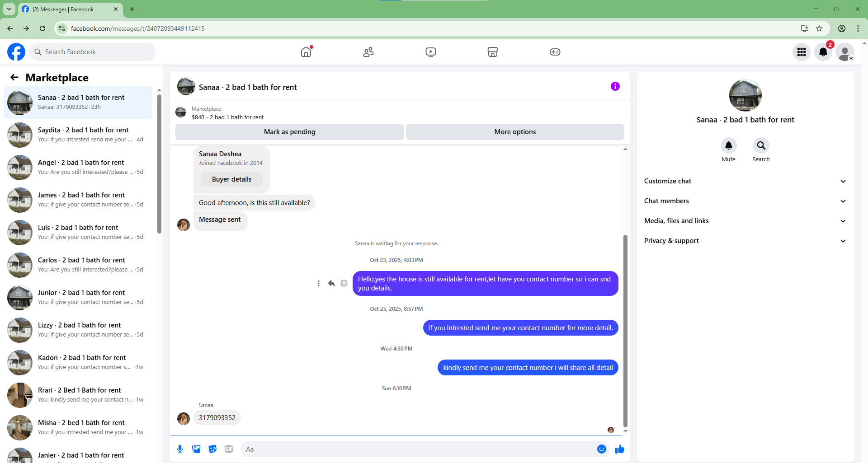Open the $840 2 bad 1 bath listing link
The image size is (868, 463).
(227, 117)
